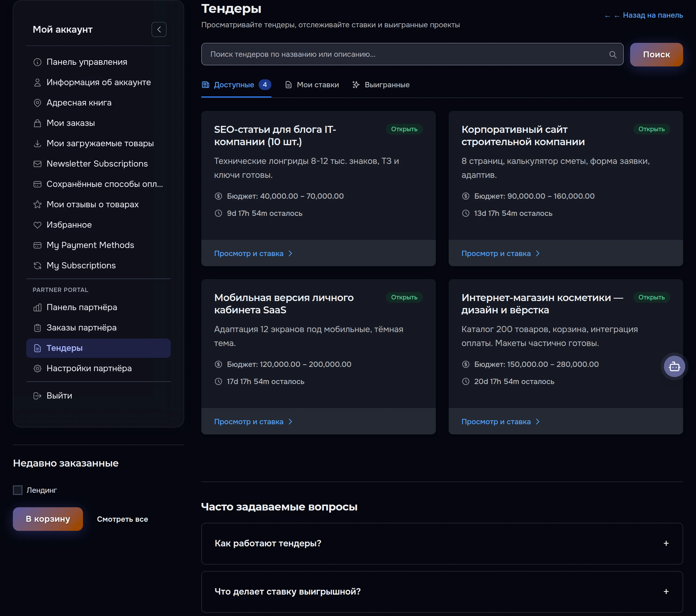Image resolution: width=696 pixels, height=616 pixels.
Task: Open Просмотр и ставка for Мобильная версия tender
Action: pos(253,422)
